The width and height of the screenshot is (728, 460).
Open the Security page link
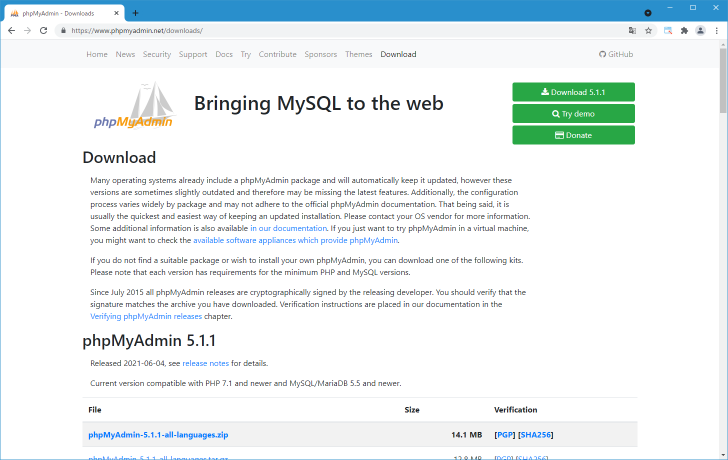[157, 54]
